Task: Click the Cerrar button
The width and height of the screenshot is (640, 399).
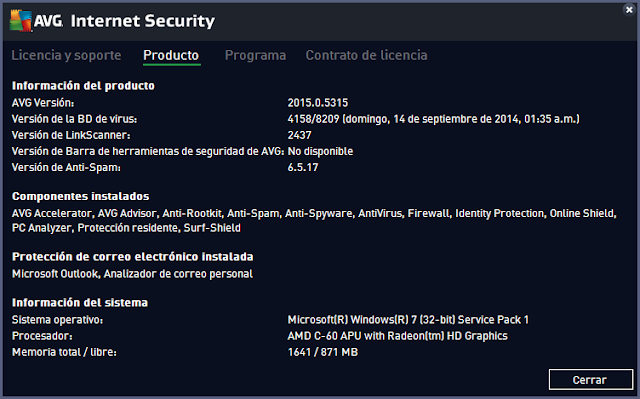Action: (591, 380)
